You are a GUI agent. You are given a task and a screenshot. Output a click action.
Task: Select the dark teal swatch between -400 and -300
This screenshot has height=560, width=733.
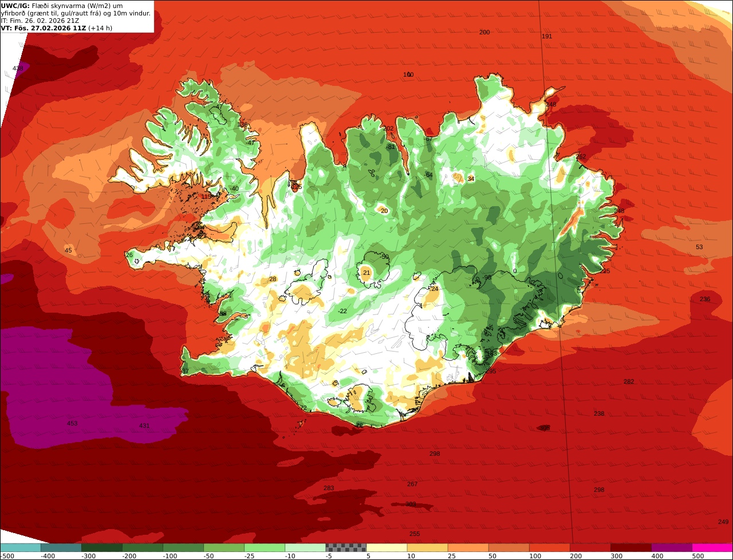tap(61, 547)
